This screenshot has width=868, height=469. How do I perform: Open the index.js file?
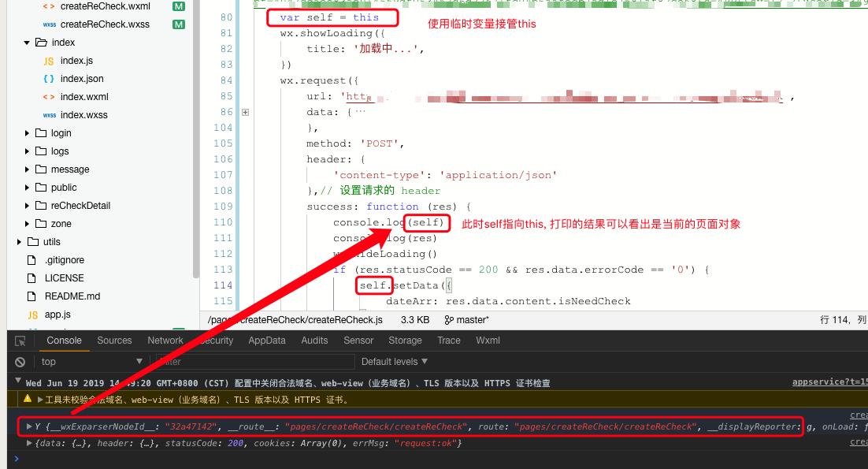[76, 61]
